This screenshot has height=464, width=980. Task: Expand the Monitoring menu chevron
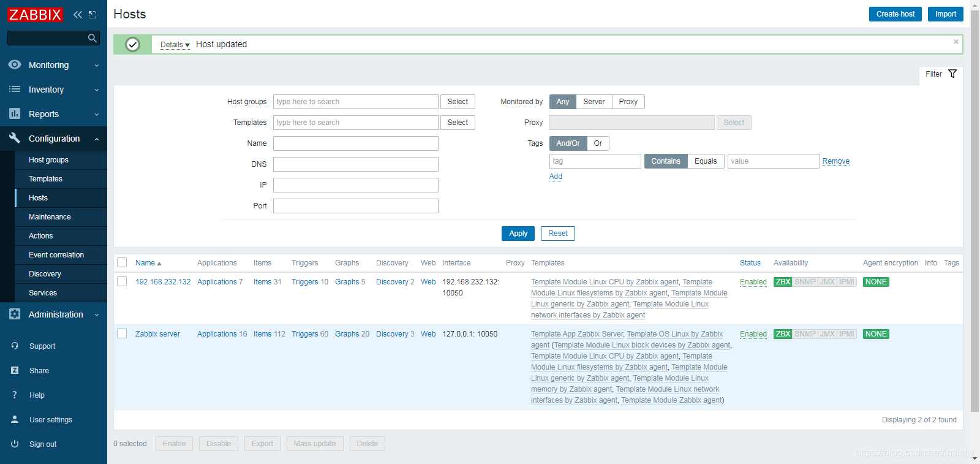point(97,66)
